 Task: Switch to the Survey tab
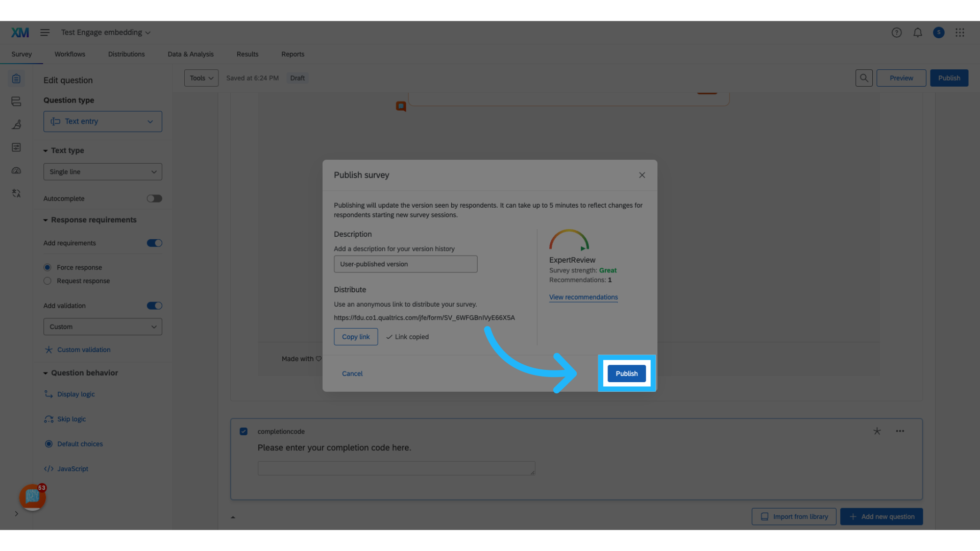[x=21, y=54]
